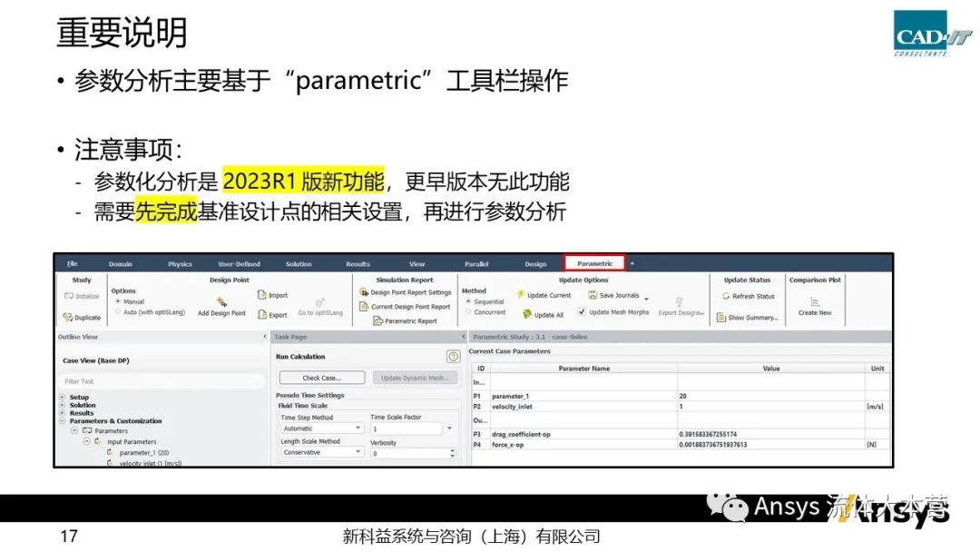This screenshot has width=980, height=552.
Task: Click the Update All icon
Action: pyautogui.click(x=527, y=314)
